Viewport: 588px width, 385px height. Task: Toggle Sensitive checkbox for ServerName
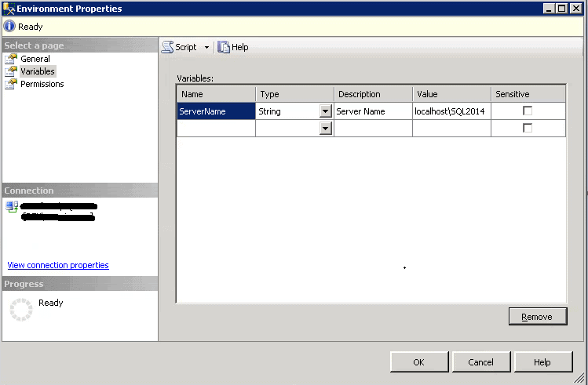[528, 111]
